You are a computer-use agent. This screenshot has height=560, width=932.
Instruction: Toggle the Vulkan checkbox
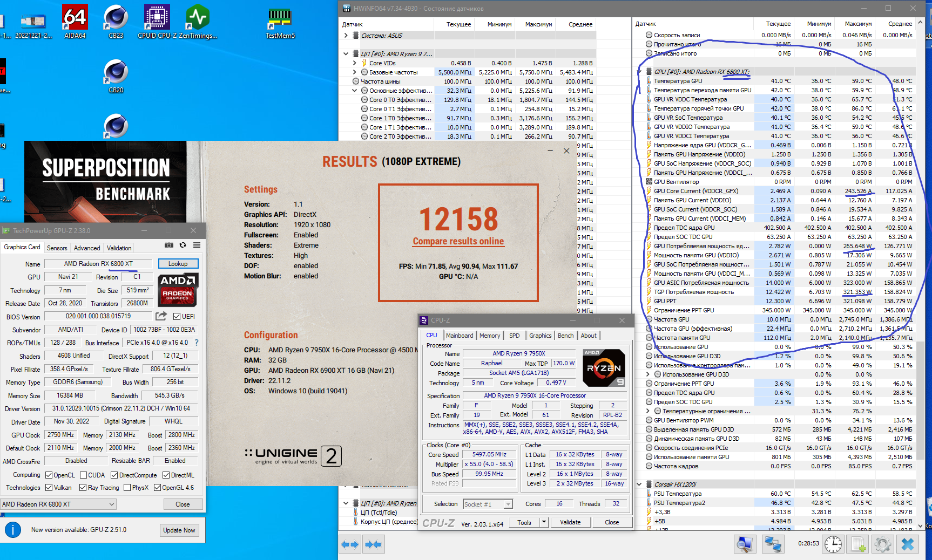pyautogui.click(x=49, y=488)
